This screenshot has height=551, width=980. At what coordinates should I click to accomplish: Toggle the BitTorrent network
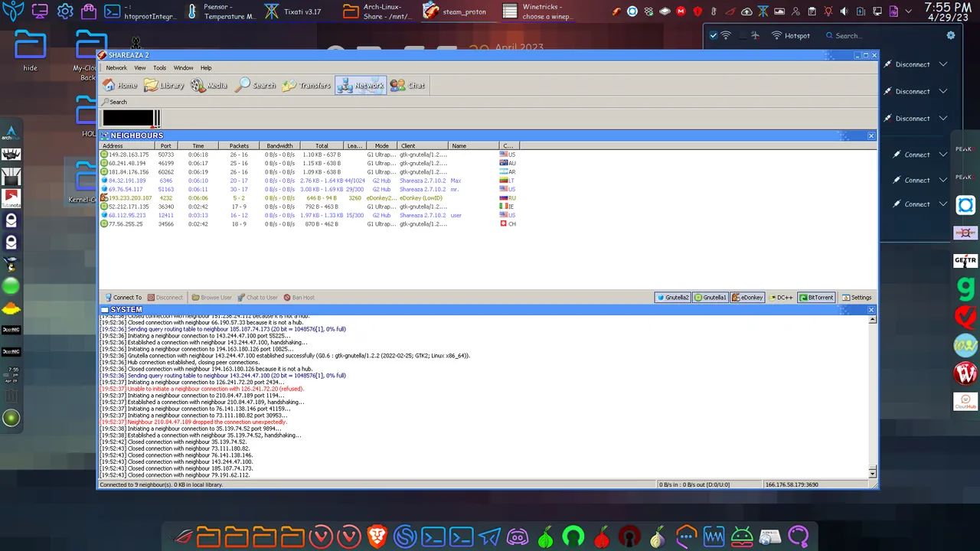coord(816,298)
